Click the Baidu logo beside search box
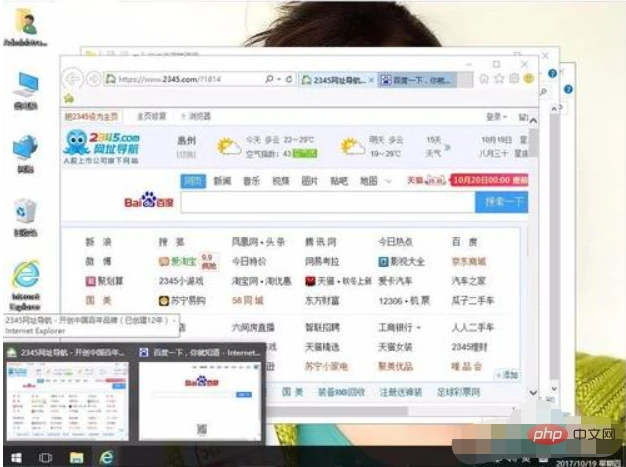 [x=149, y=200]
